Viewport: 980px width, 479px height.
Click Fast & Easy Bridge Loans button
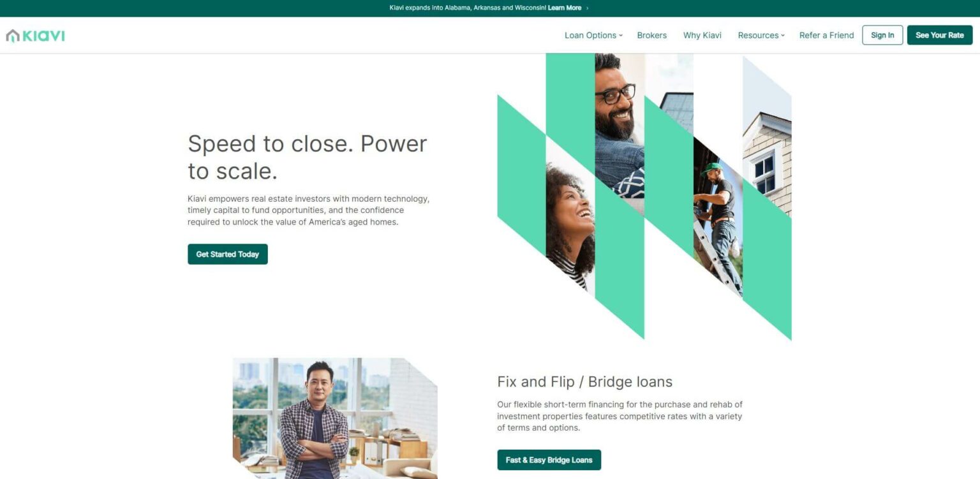[549, 460]
